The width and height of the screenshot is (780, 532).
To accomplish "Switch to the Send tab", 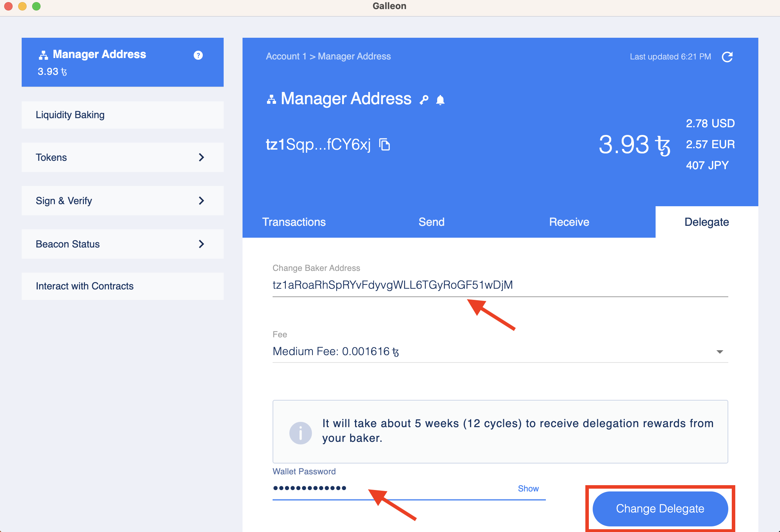I will coord(432,222).
